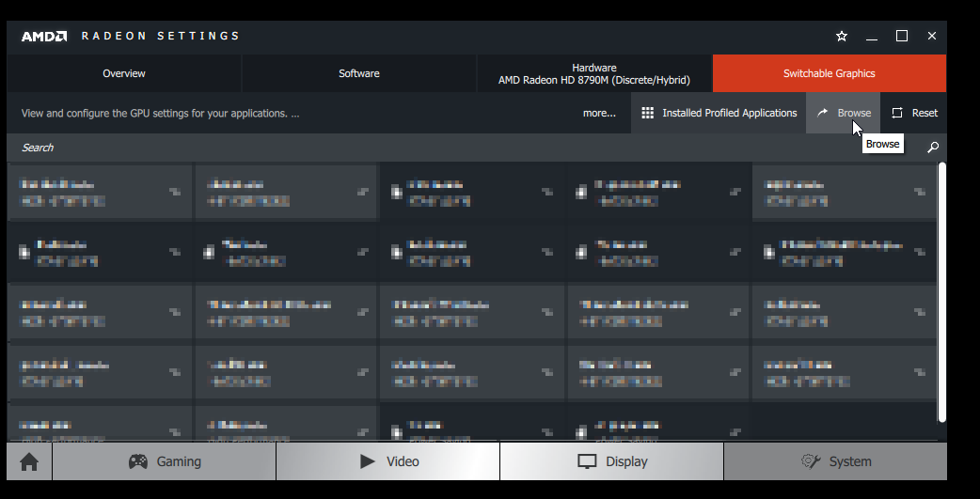Image resolution: width=980 pixels, height=499 pixels.
Task: Switch to the Software tab
Action: tap(358, 73)
